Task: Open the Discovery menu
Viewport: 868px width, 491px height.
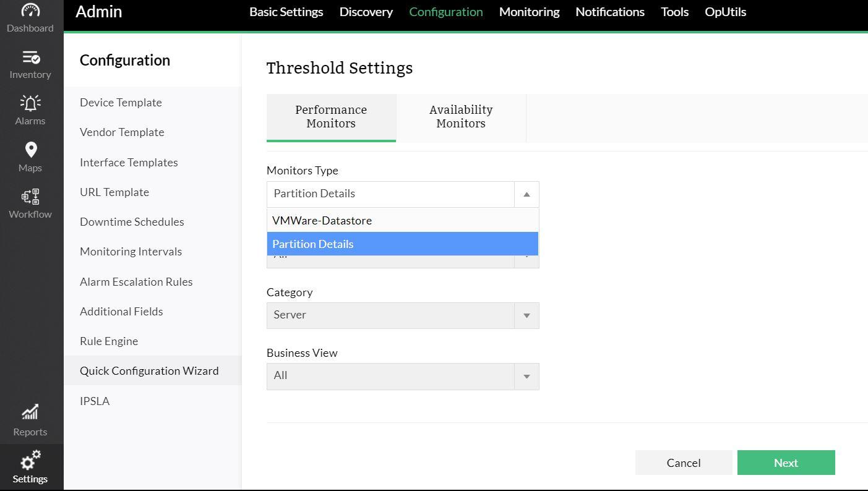Action: [366, 12]
